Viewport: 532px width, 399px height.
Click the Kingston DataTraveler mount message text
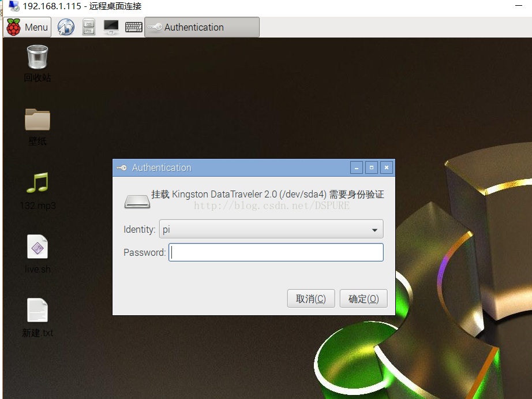click(267, 195)
